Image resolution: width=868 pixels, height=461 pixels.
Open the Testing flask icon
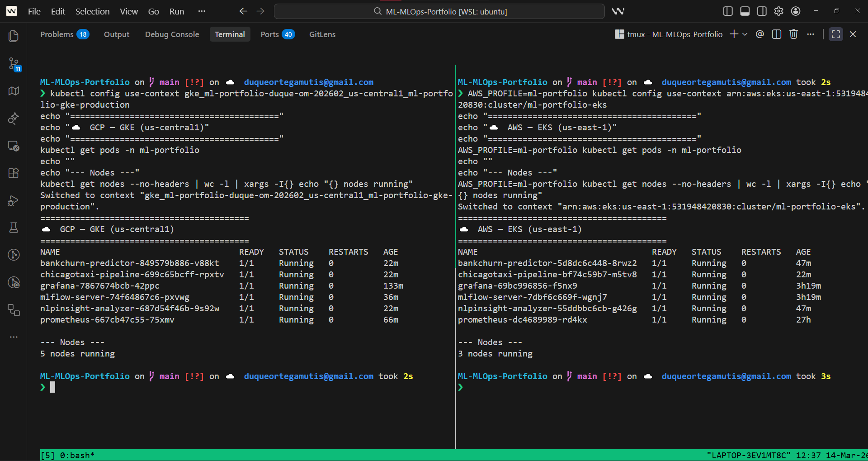[14, 228]
